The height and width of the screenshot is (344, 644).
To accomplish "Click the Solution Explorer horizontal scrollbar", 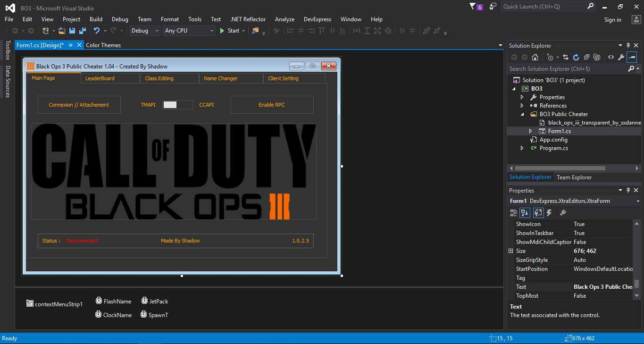I will pyautogui.click(x=560, y=168).
